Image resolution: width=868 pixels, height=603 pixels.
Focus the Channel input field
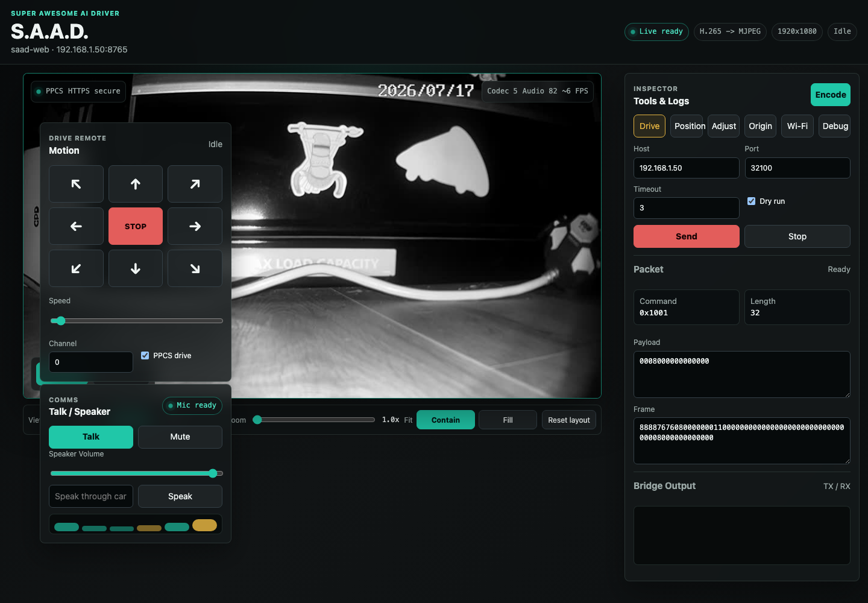91,362
